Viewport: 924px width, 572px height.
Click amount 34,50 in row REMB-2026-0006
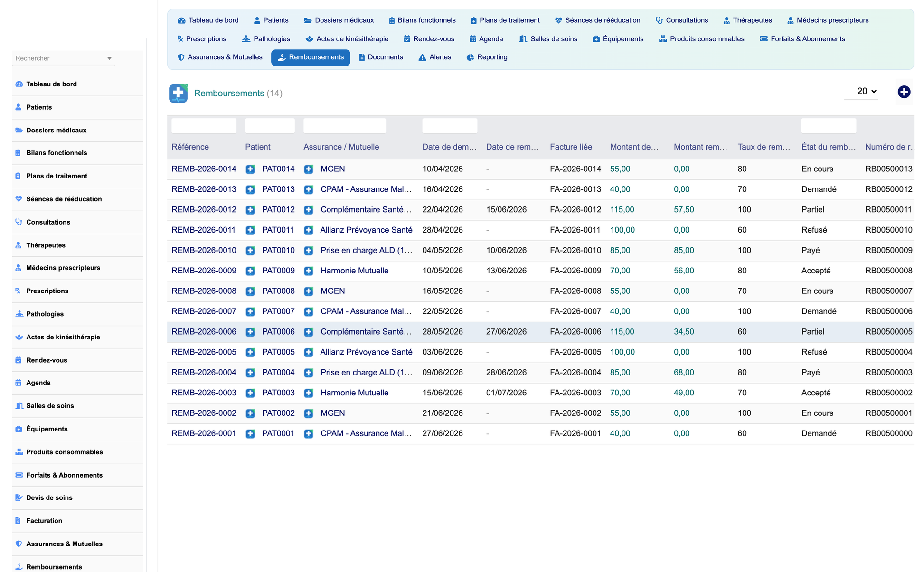click(x=684, y=332)
